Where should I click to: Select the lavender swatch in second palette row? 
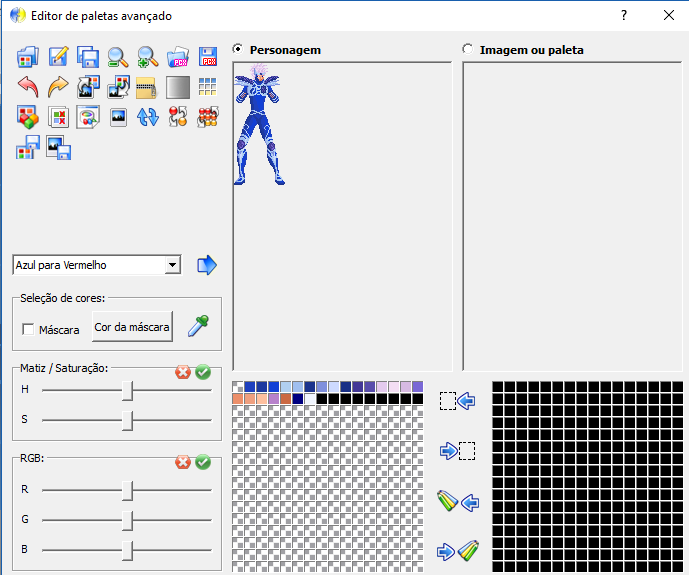coord(274,399)
